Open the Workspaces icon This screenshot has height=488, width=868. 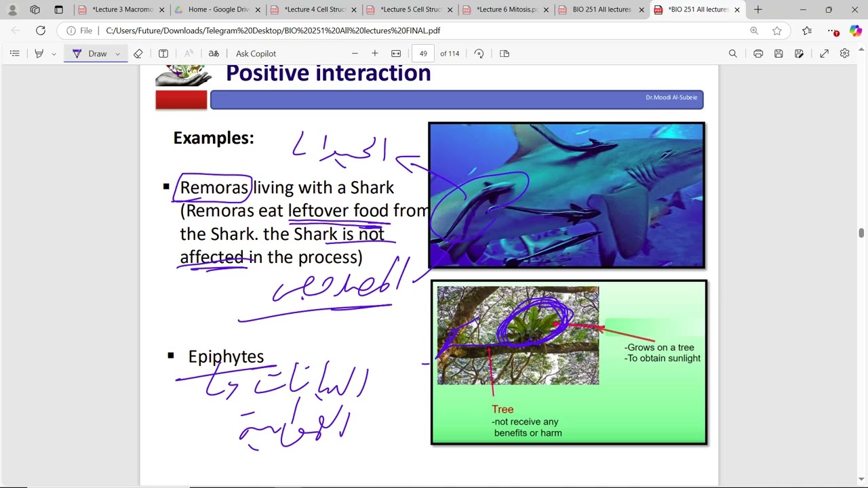click(x=35, y=9)
